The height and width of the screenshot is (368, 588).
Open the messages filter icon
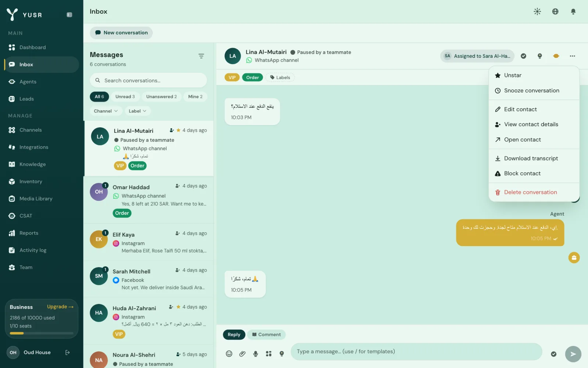(x=201, y=56)
